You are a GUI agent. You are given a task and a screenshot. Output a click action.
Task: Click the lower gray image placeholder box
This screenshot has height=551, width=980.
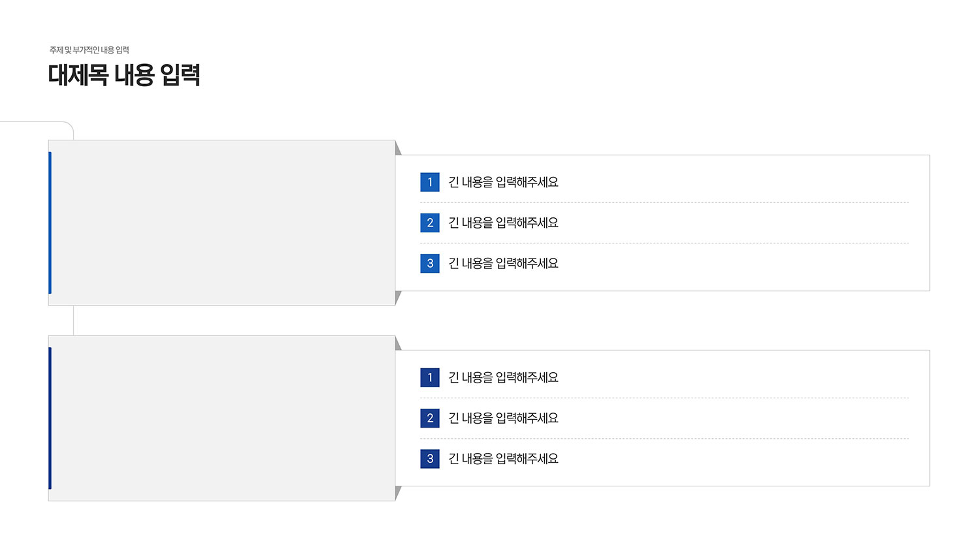click(222, 418)
